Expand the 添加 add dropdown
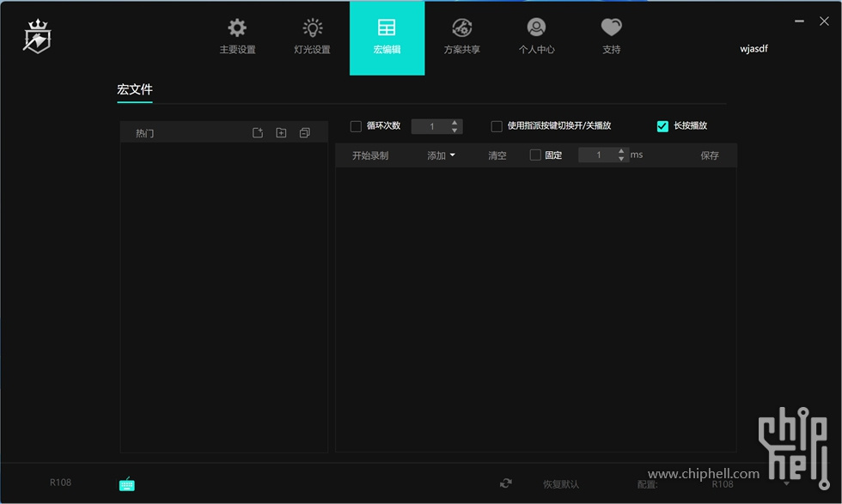 (x=441, y=155)
